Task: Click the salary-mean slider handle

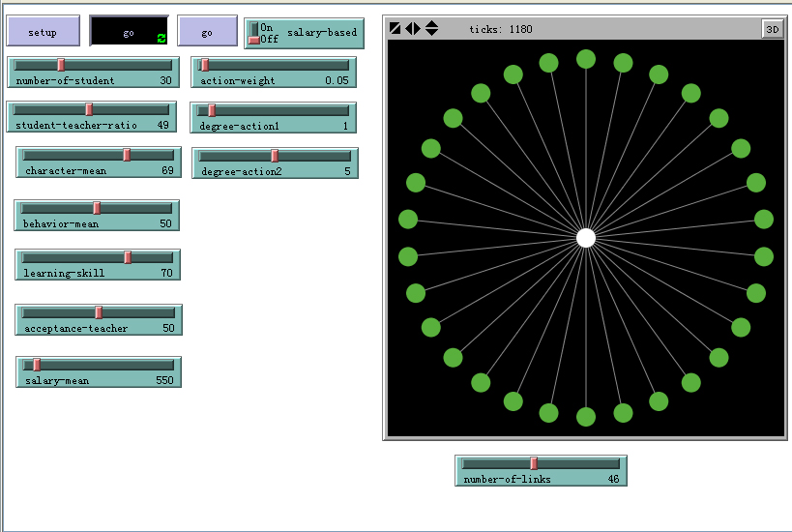Action: [37, 365]
